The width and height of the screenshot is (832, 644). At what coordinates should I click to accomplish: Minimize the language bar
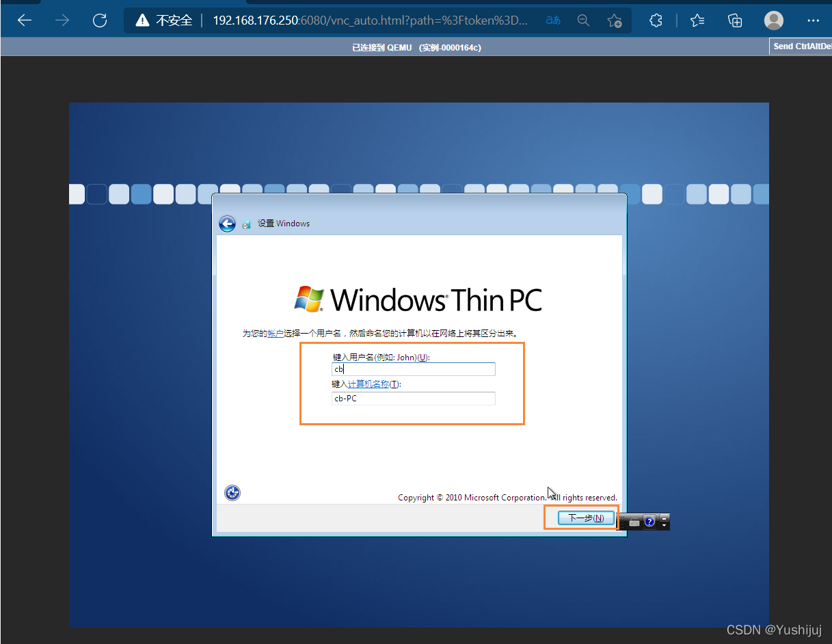pyautogui.click(x=664, y=518)
